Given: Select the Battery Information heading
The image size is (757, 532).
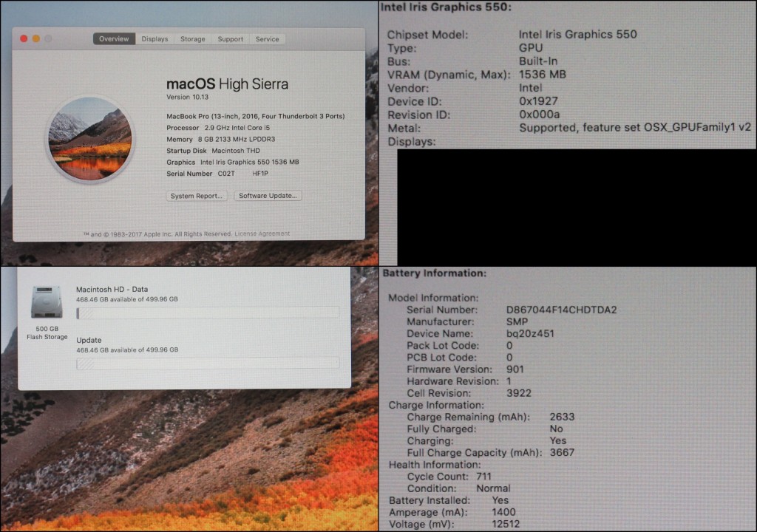Looking at the screenshot, I should pyautogui.click(x=435, y=273).
